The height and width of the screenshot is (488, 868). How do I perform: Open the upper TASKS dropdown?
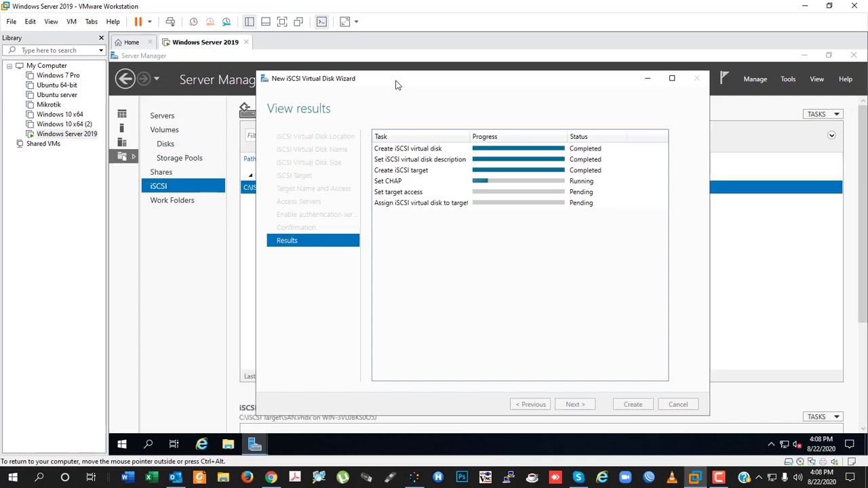coord(822,115)
